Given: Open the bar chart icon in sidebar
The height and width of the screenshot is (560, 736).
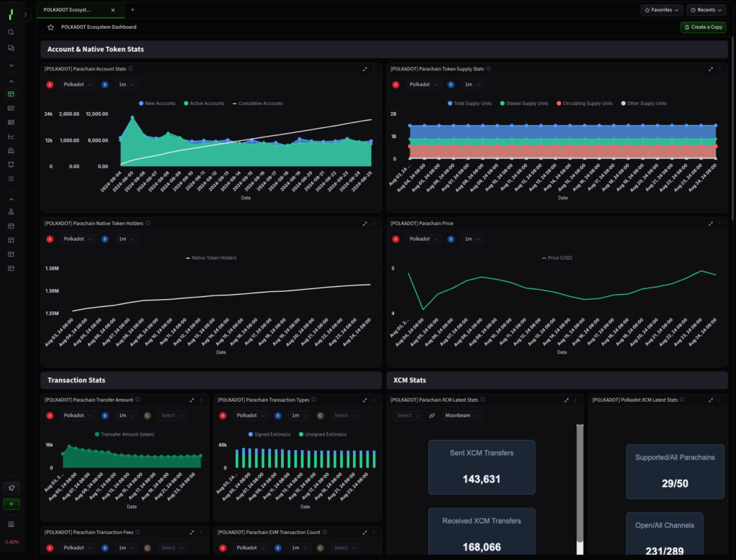Looking at the screenshot, I should pyautogui.click(x=11, y=151).
